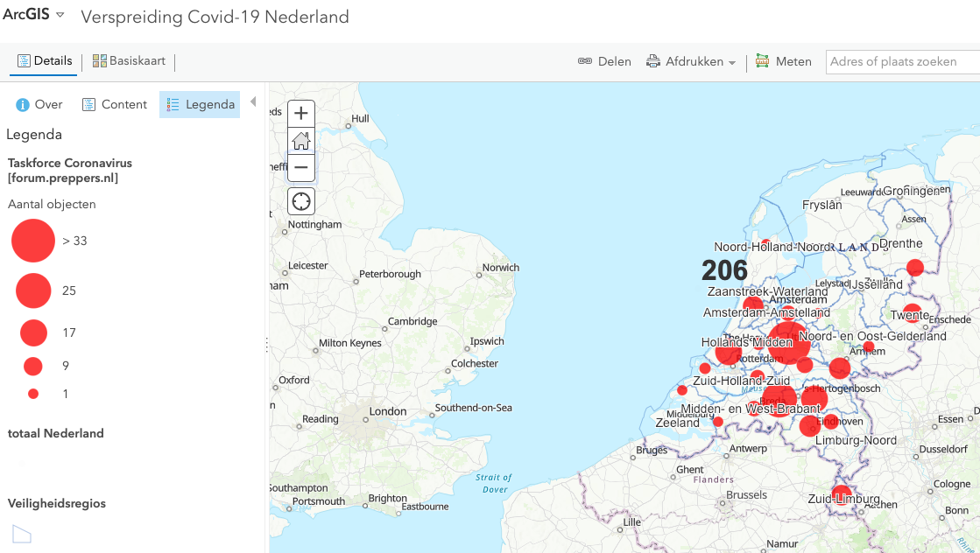Click the 'Aantal objecten' label

pyautogui.click(x=52, y=204)
